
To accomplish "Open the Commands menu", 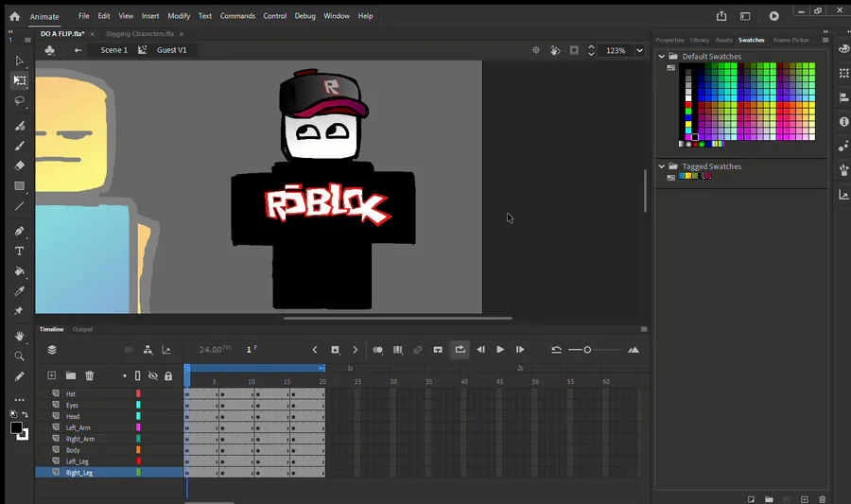I will pyautogui.click(x=237, y=16).
